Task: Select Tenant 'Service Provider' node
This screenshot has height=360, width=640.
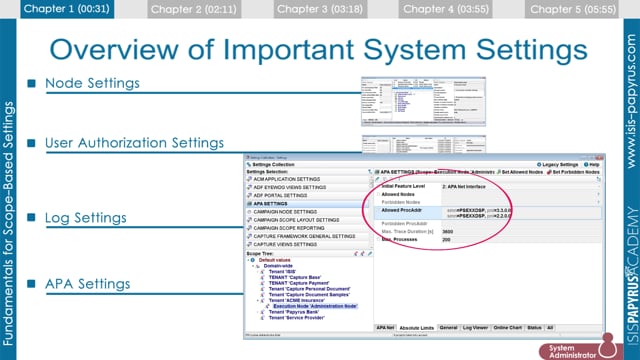Action: 296,317
